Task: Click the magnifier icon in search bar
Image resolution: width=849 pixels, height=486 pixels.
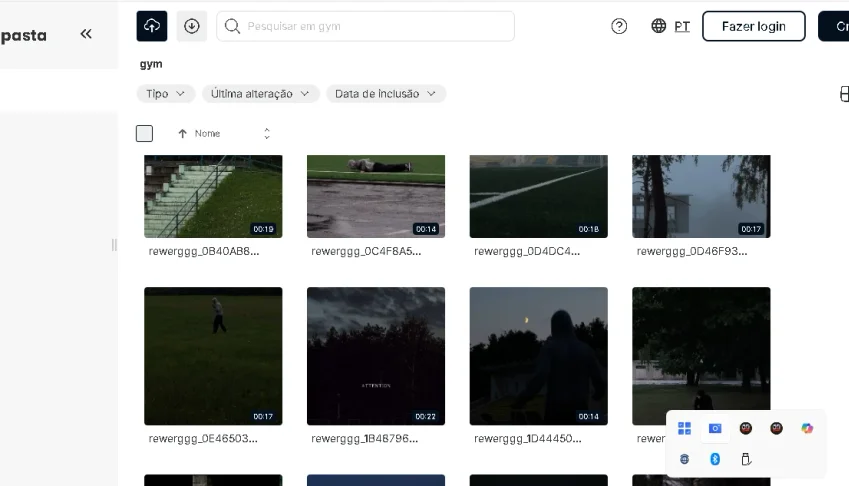Action: click(x=232, y=26)
